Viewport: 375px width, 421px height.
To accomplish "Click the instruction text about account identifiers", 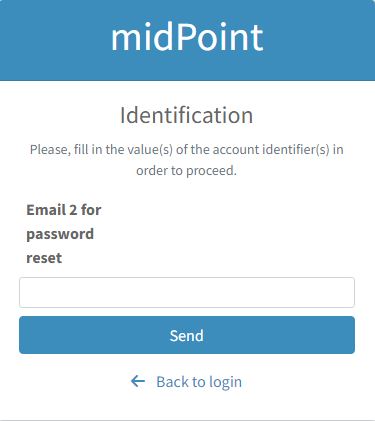I will click(x=187, y=160).
